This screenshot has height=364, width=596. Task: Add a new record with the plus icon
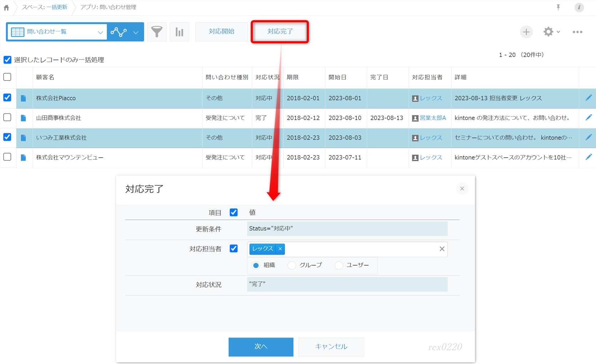pos(526,32)
